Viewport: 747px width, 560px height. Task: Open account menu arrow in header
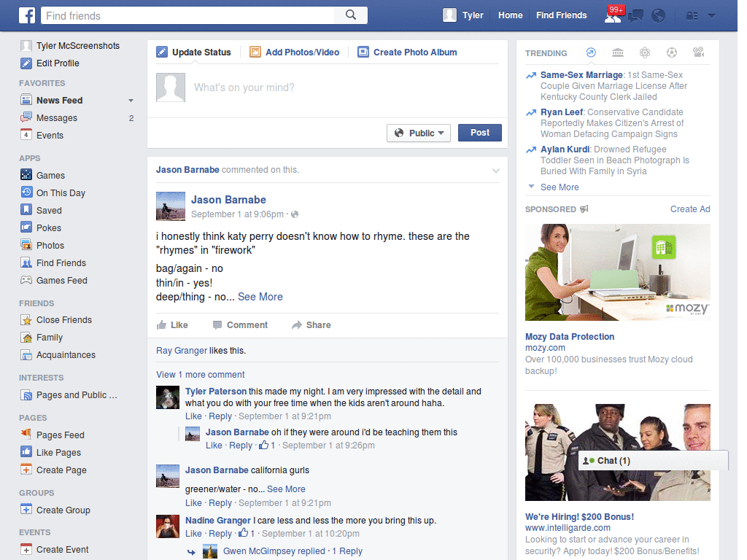coord(711,16)
